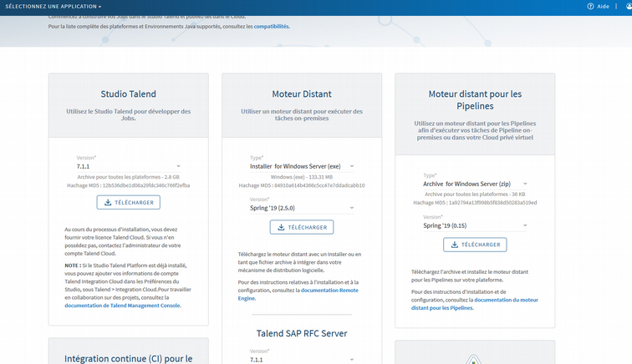The image size is (632, 364).
Task: Click the Talend SAP RFC Server heading
Action: point(302,333)
